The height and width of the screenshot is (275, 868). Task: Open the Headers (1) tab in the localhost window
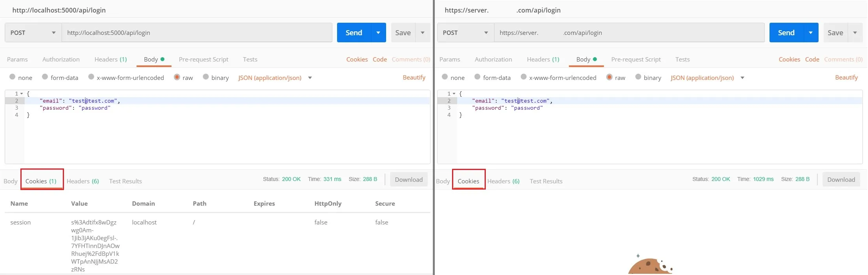[111, 59]
